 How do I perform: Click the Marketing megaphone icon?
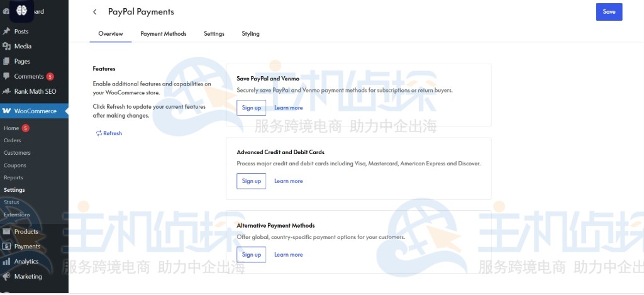tap(6, 277)
